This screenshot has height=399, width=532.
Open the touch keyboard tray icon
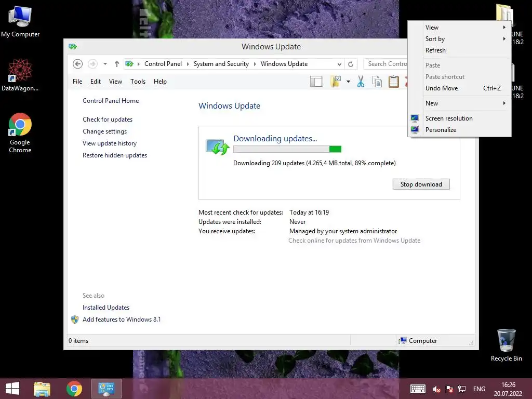pos(418,389)
